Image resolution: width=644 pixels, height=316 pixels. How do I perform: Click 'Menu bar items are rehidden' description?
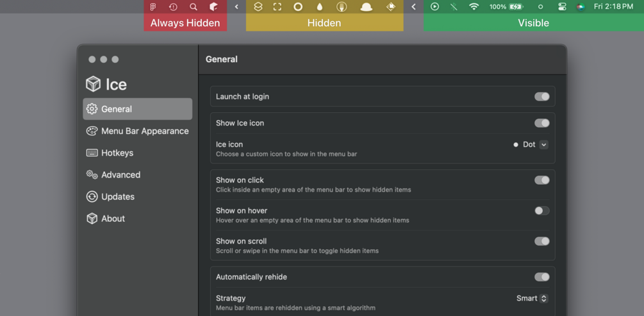click(x=295, y=308)
